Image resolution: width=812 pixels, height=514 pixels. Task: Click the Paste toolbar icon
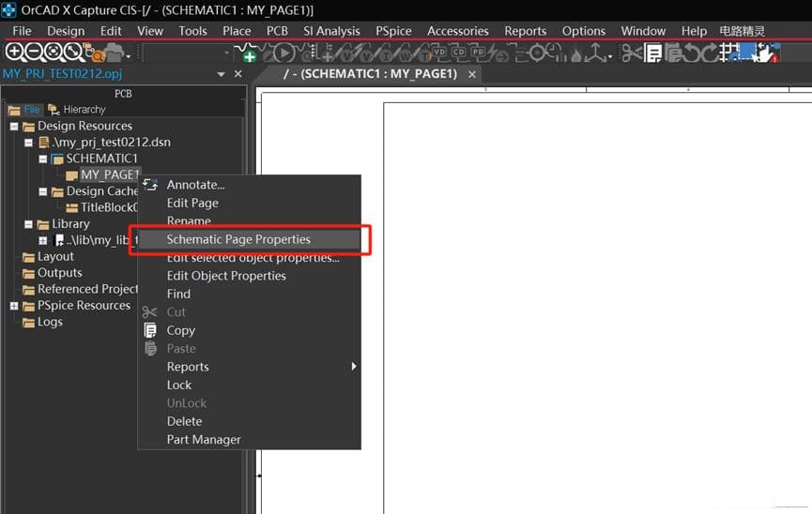(x=674, y=53)
